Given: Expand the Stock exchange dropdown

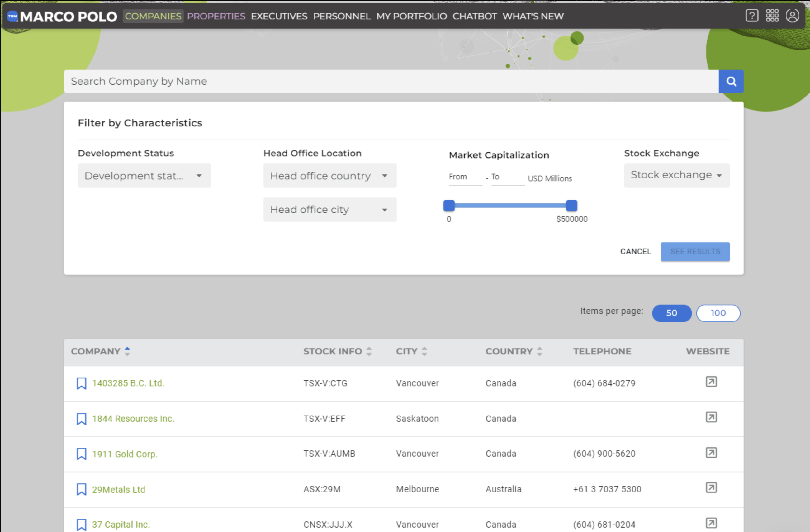Looking at the screenshot, I should pyautogui.click(x=677, y=175).
